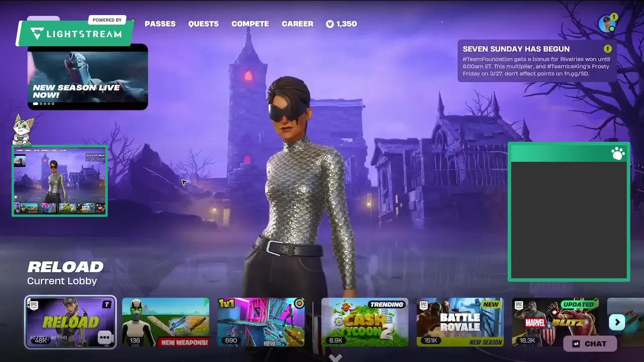Open the V-Bucks balance showing 1,350
This screenshot has height=362, width=644.
(x=341, y=24)
